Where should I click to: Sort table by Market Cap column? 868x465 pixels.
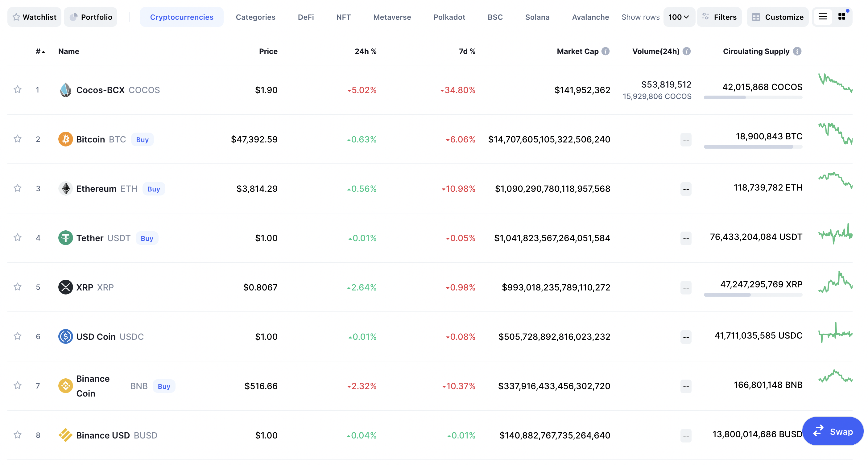point(577,51)
